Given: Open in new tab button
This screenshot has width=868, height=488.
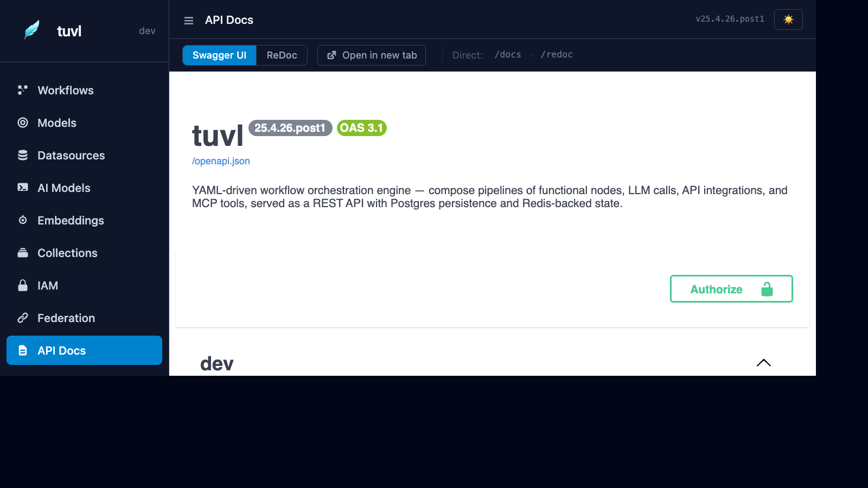Looking at the screenshot, I should click(372, 55).
